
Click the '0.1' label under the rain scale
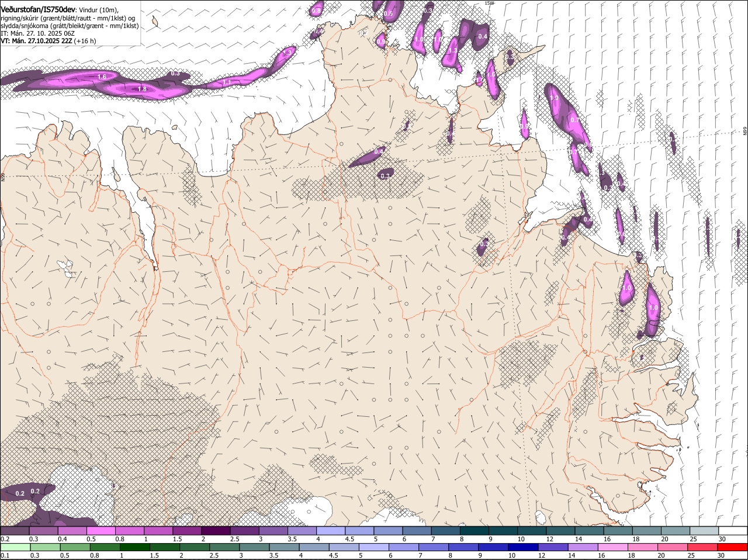[x=5, y=555]
